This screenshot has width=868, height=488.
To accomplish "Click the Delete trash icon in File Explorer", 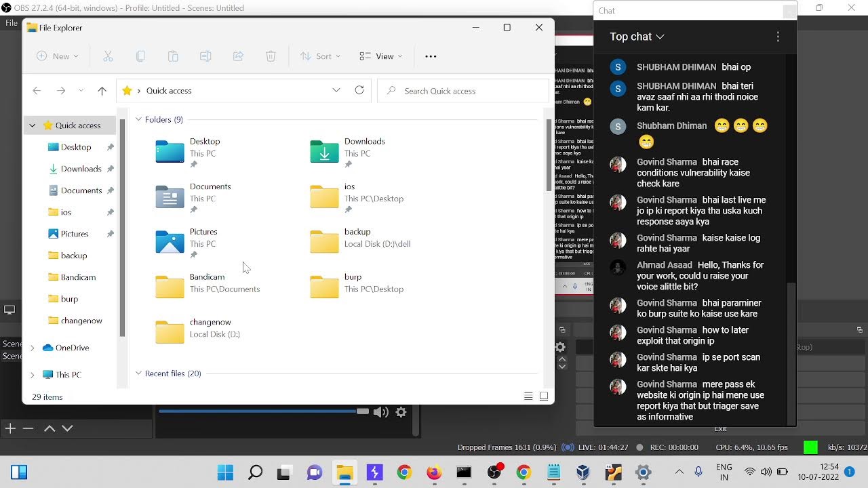I will [271, 56].
